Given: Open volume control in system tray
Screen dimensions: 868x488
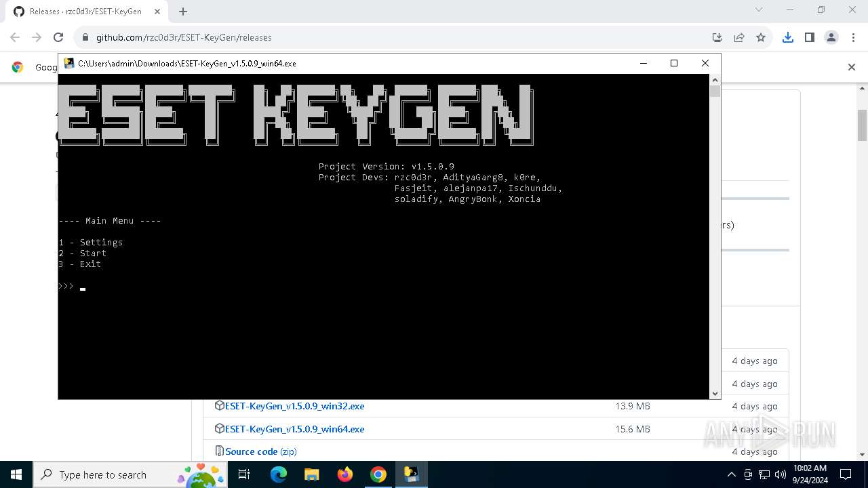Looking at the screenshot, I should coord(780,474).
